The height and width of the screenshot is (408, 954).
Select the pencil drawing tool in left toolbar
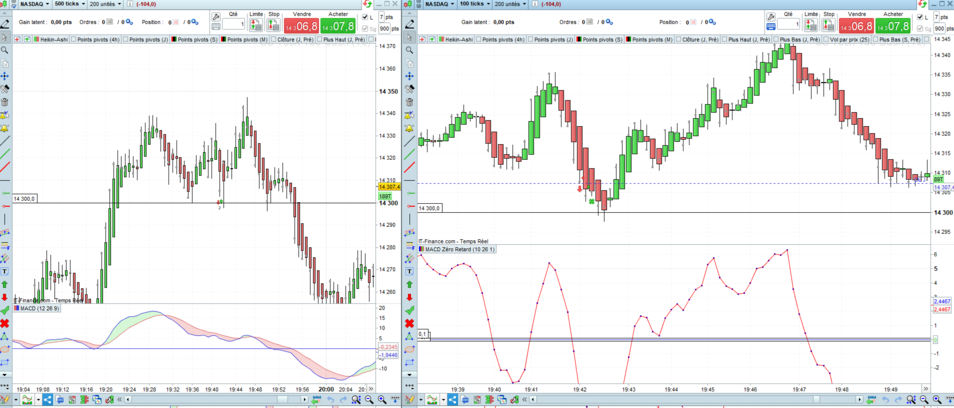[5, 24]
